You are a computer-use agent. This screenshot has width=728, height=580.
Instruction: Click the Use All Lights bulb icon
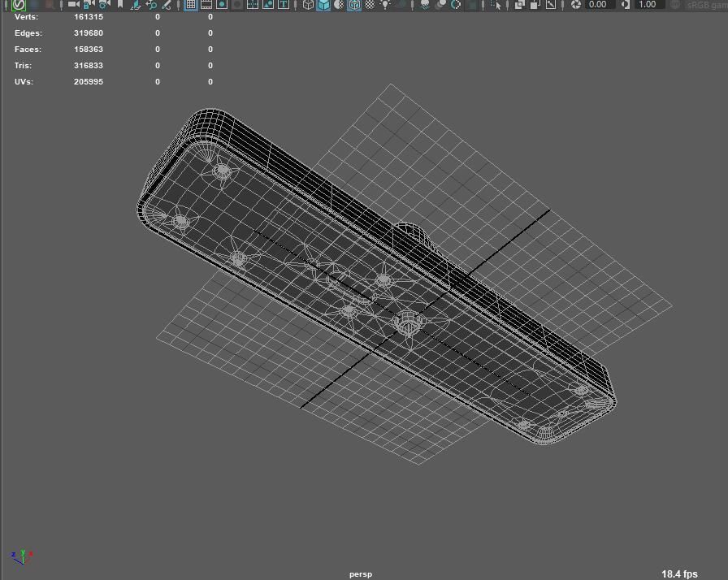pos(385,5)
